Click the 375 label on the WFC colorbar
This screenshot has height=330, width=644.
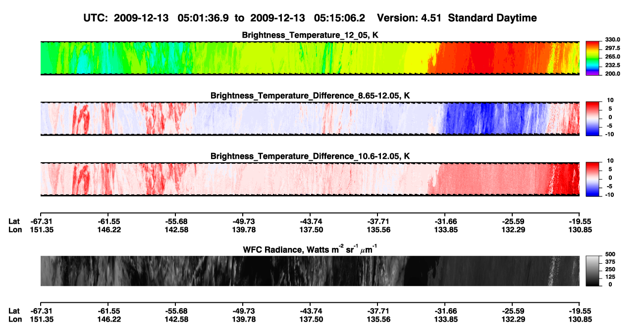click(609, 263)
